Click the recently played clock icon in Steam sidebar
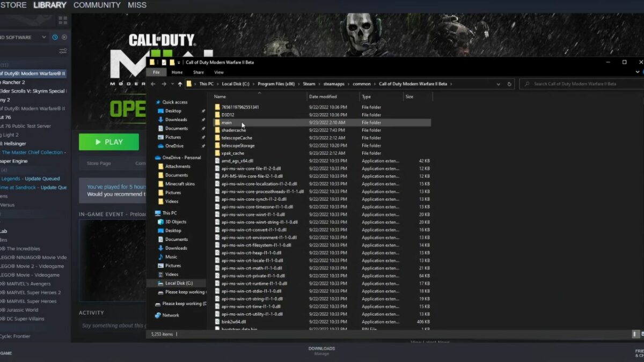644x362 pixels. (x=55, y=37)
